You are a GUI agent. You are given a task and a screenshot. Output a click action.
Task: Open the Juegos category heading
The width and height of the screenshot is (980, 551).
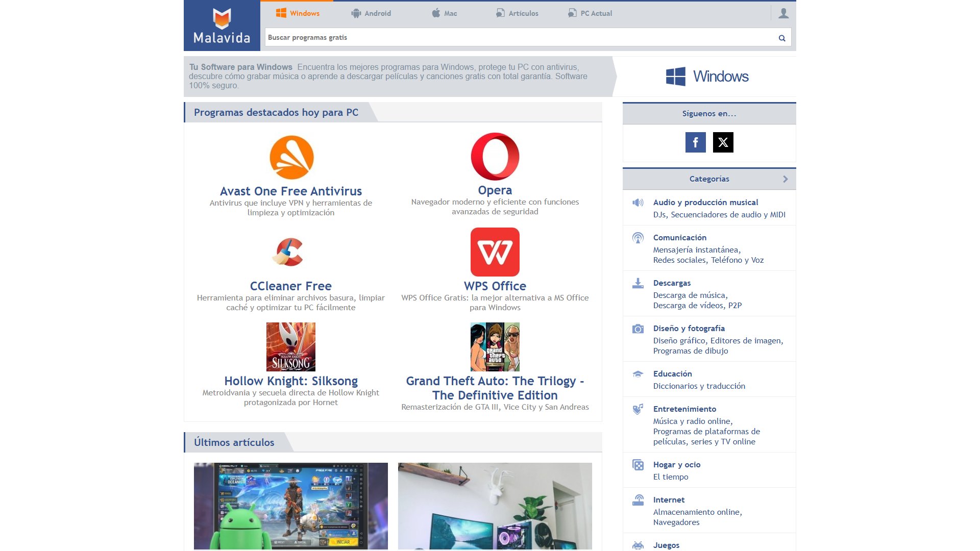click(x=666, y=545)
